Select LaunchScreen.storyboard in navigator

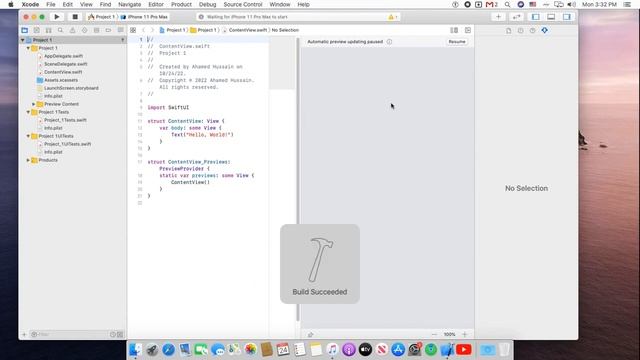(71, 88)
